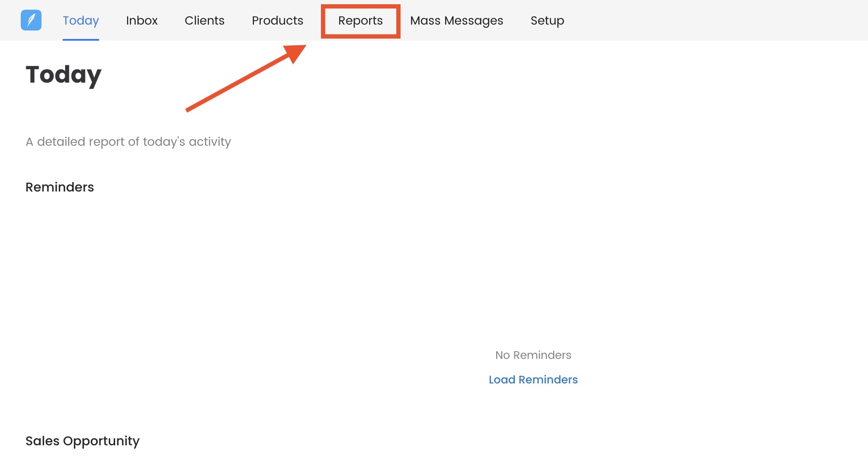
Task: Click the tail end of red arrow
Action: click(x=188, y=109)
